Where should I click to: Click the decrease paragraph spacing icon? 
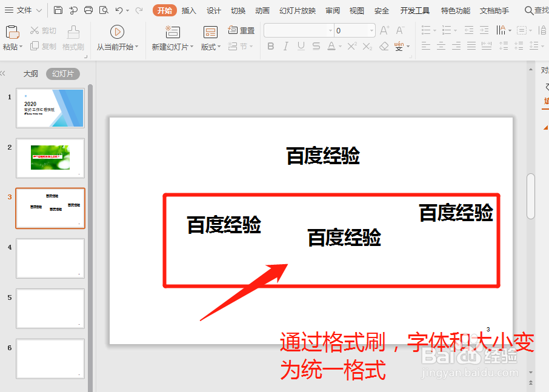519,45
